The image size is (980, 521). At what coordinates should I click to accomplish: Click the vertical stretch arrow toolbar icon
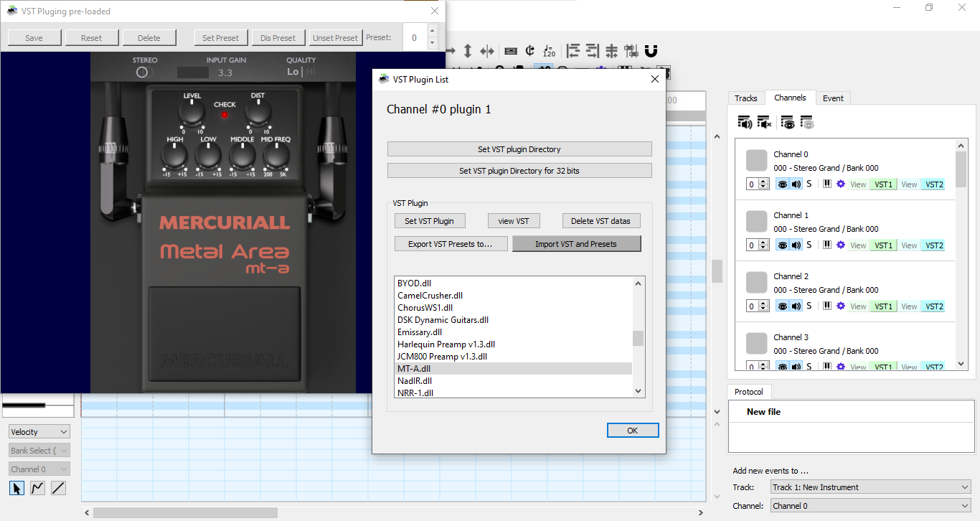coord(468,51)
